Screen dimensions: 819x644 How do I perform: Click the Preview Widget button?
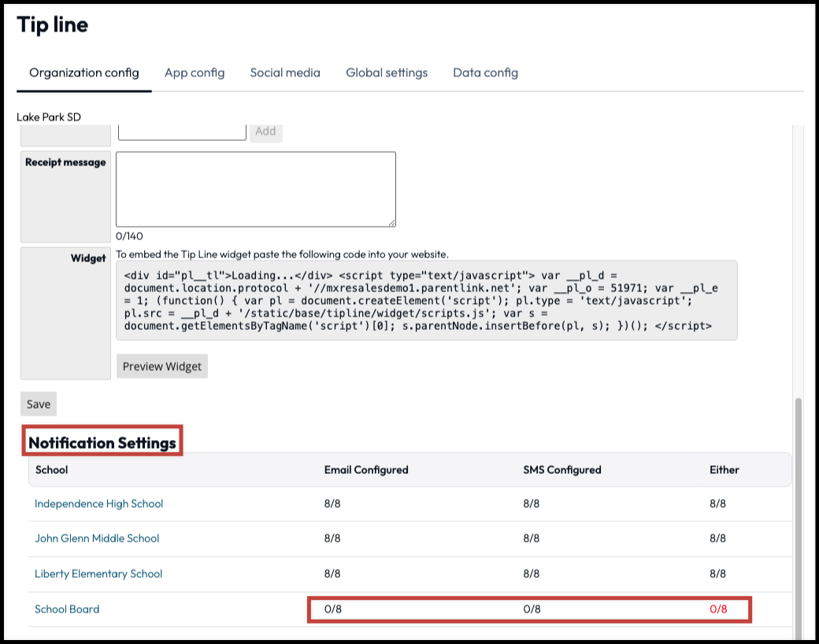162,366
